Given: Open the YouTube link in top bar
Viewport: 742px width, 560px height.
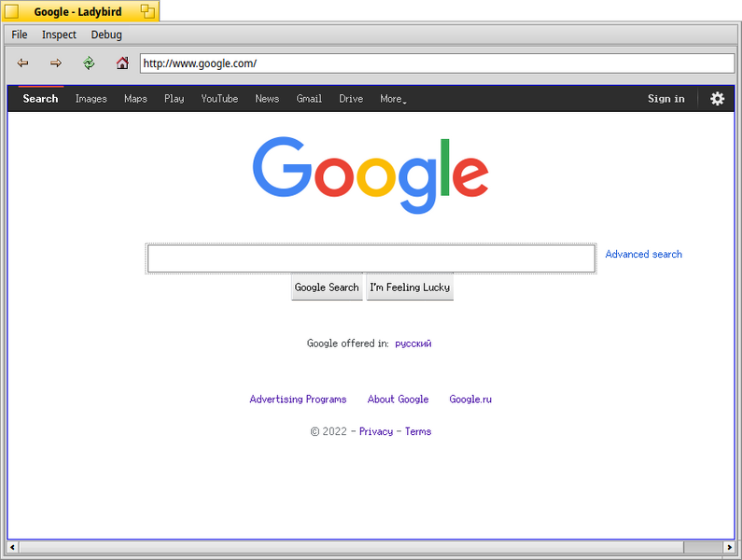Looking at the screenshot, I should pos(219,99).
